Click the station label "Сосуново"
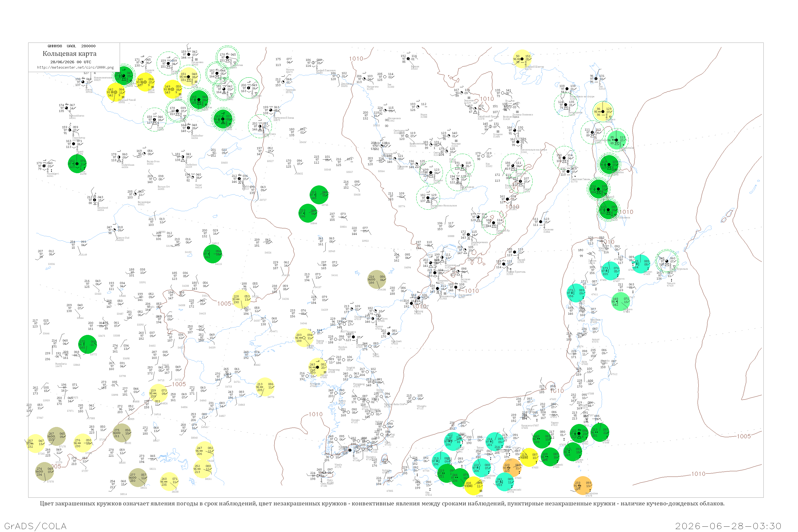The width and height of the screenshot is (798, 532). pyautogui.click(x=548, y=230)
